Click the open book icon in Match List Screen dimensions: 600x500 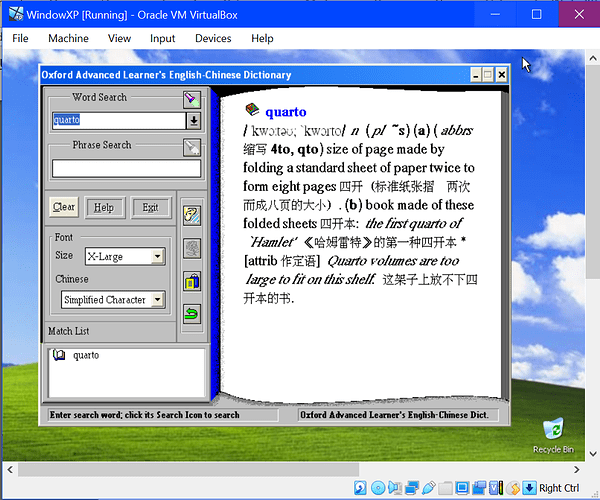[59, 355]
